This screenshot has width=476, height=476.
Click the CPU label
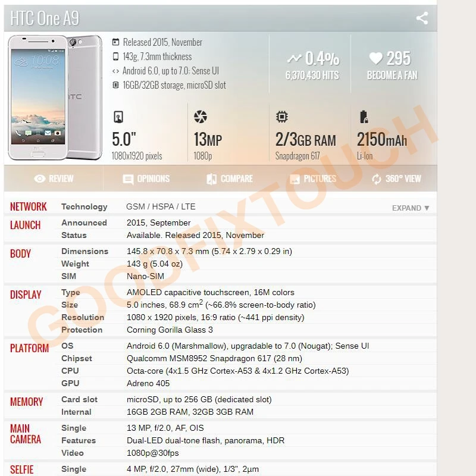70,371
